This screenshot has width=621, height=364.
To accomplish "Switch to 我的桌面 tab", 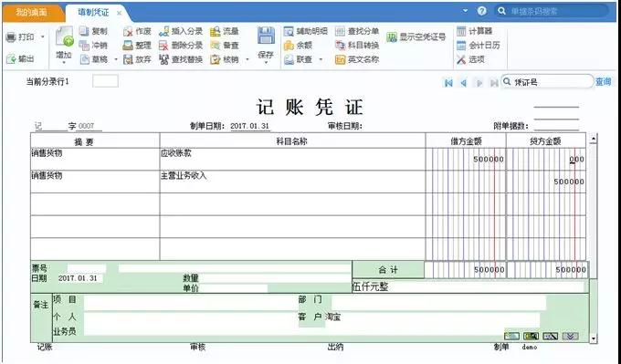I will coord(32,12).
